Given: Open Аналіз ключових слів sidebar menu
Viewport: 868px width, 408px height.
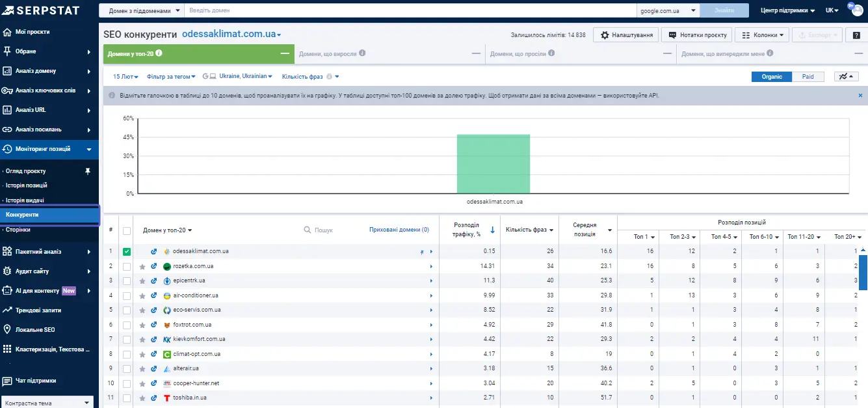Looking at the screenshot, I should click(49, 90).
